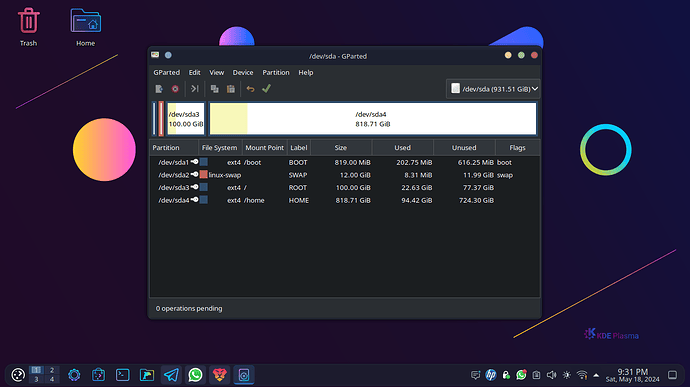Sort by the Size column header
This screenshot has width=690, height=387.
(341, 147)
